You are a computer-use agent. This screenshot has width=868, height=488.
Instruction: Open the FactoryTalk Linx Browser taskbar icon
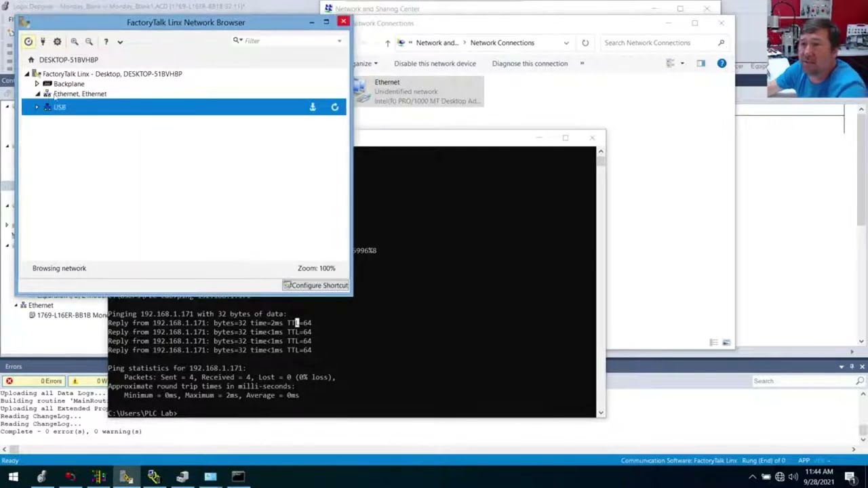tap(126, 476)
